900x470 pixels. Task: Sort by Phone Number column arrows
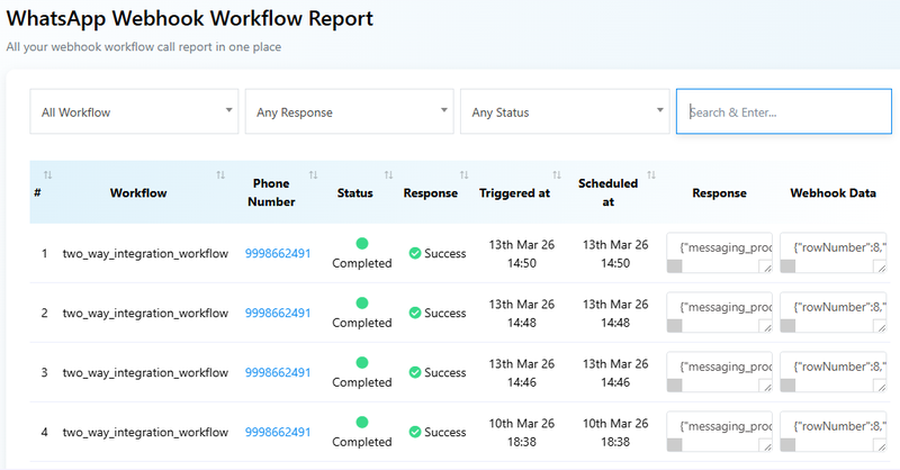[313, 175]
